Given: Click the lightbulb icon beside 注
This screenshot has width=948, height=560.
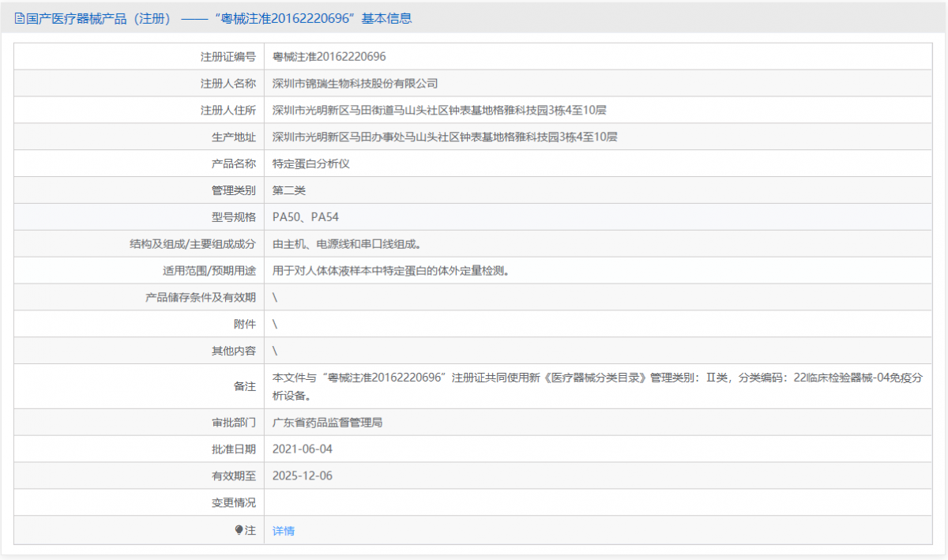Looking at the screenshot, I should coord(239,531).
